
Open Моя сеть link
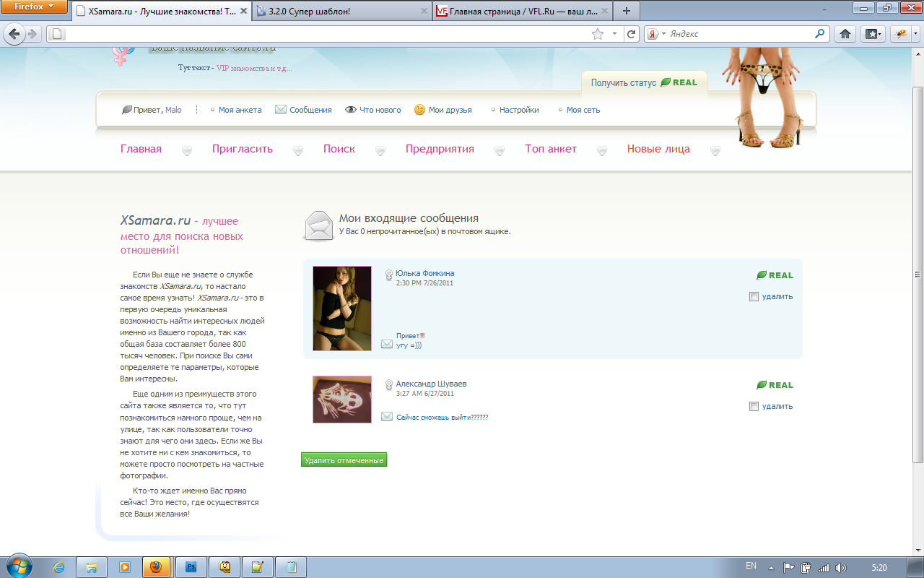click(x=583, y=110)
